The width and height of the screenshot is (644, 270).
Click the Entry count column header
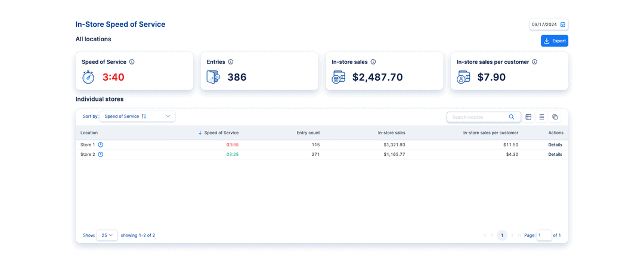tap(308, 133)
